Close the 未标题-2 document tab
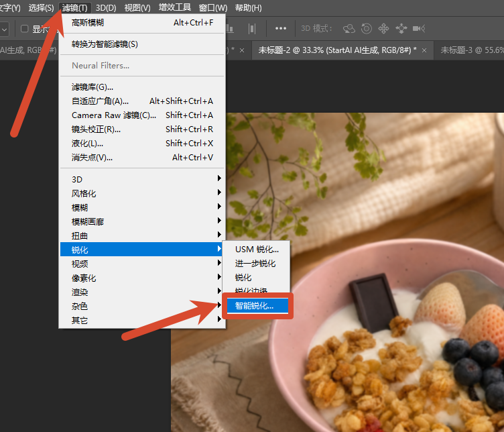Image resolution: width=504 pixels, height=432 pixels. (x=424, y=50)
